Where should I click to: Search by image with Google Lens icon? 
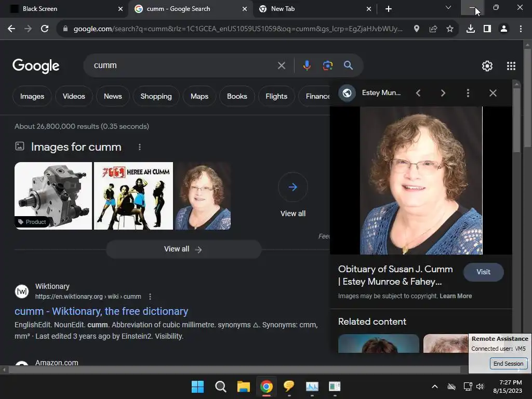click(327, 65)
